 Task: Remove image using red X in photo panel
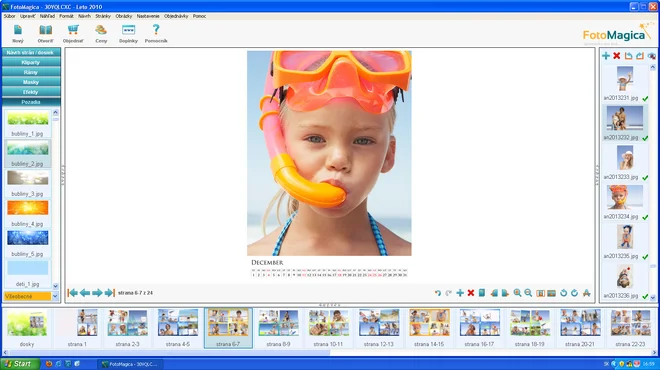(617, 56)
